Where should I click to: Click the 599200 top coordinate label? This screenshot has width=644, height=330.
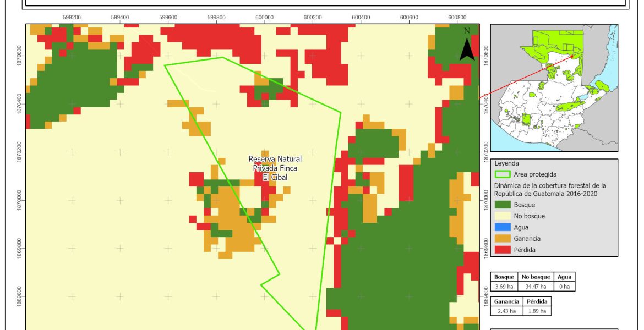[x=72, y=18]
